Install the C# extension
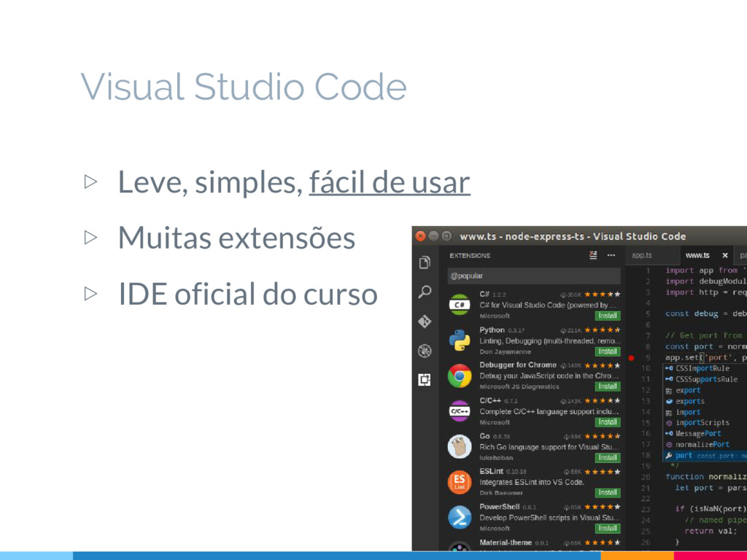 pyautogui.click(x=608, y=316)
